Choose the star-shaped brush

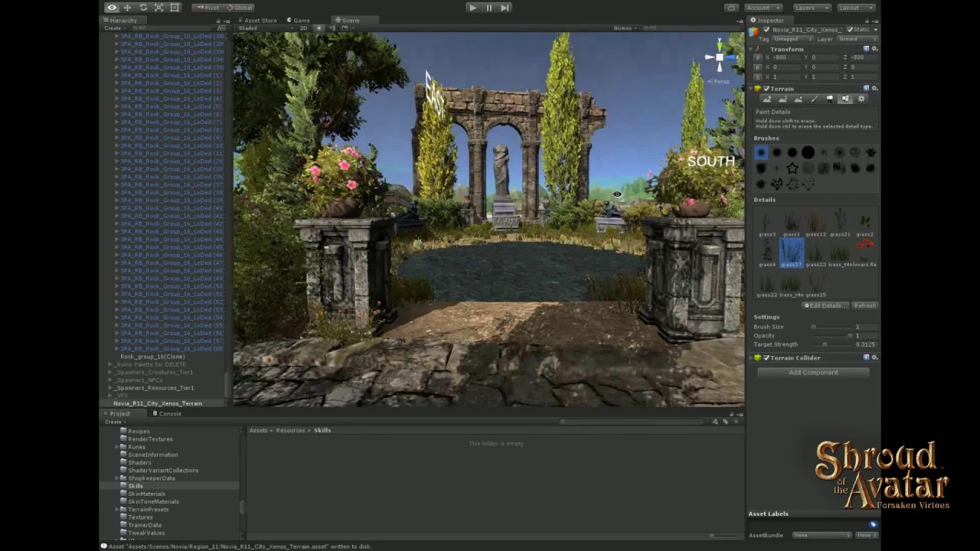[x=792, y=168]
